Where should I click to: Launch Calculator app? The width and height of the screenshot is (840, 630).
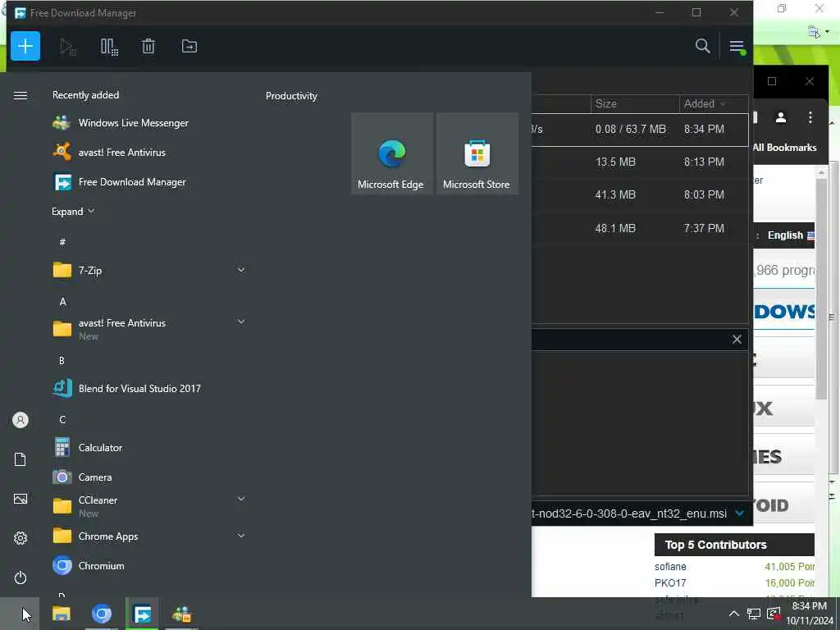[x=149, y=447]
